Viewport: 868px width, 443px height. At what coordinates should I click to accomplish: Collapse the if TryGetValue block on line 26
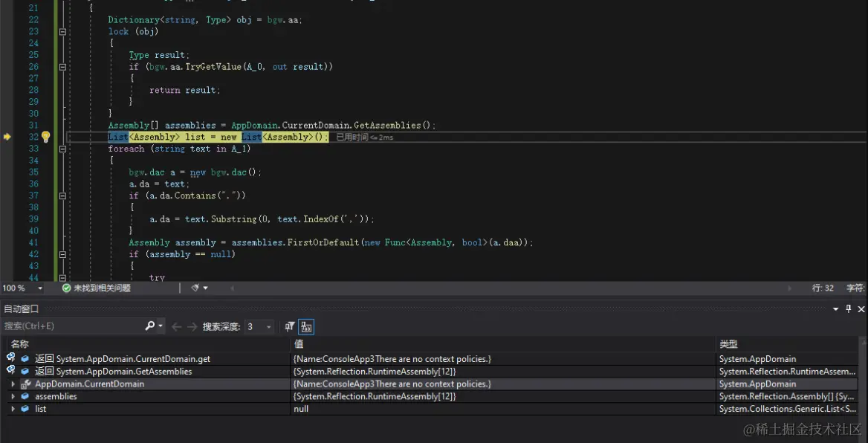62,66
